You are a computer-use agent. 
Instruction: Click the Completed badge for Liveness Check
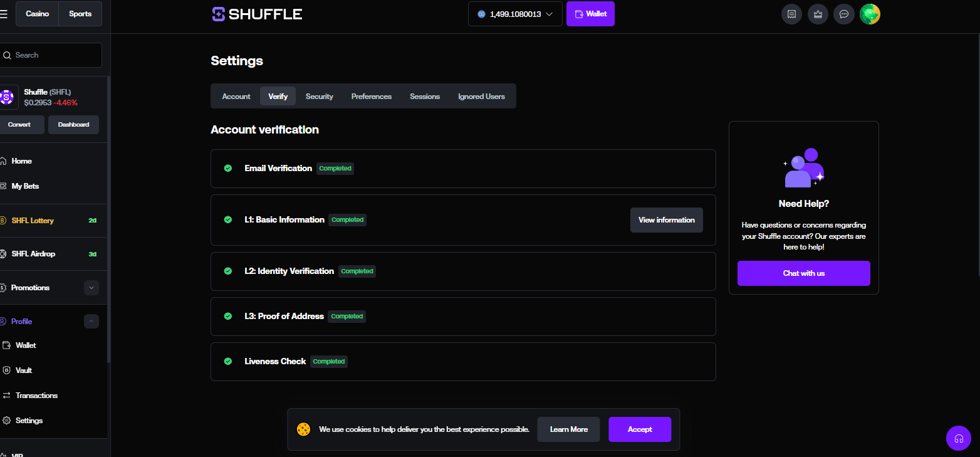[329, 362]
